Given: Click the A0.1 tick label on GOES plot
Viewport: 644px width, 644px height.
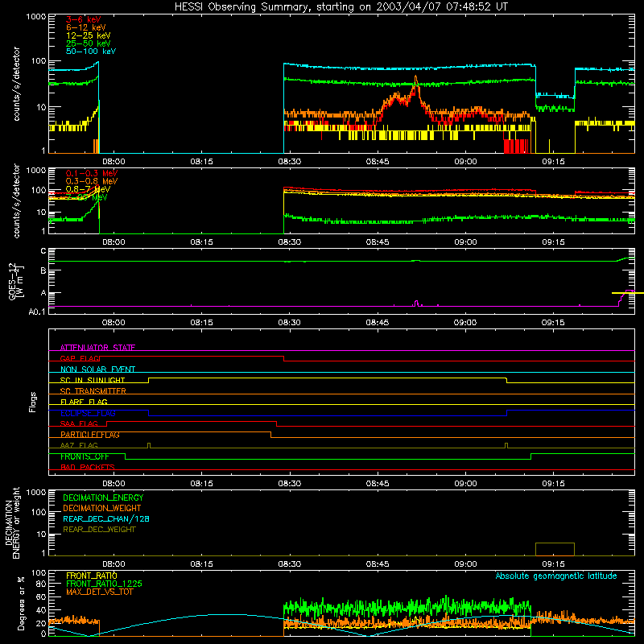Looking at the screenshot, I should (x=37, y=312).
